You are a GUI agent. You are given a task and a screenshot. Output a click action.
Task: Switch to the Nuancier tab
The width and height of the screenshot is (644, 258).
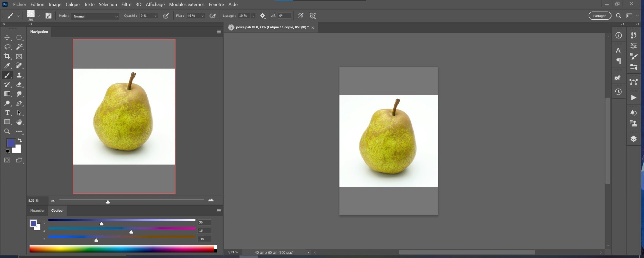pos(37,210)
